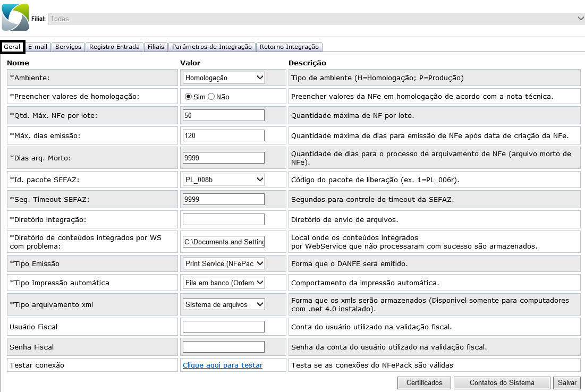Open the Serviços tab
Screen dimensions: 585x392
[x=69, y=47]
